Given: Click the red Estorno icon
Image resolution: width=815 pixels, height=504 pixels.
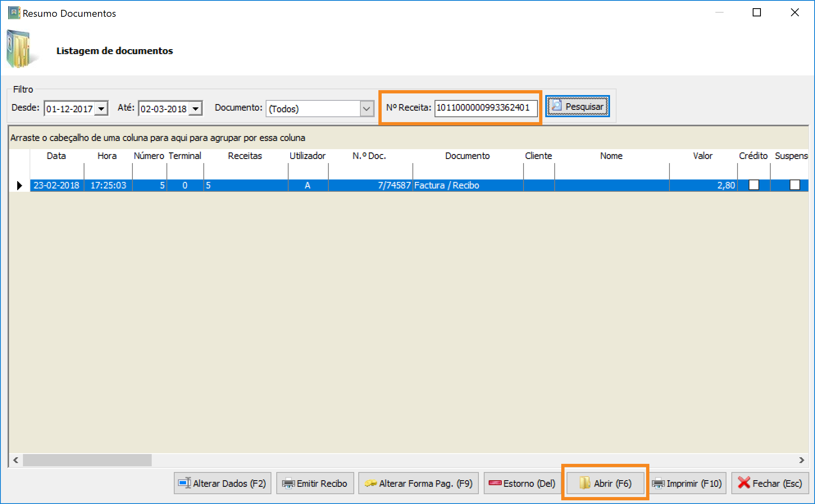Looking at the screenshot, I should pyautogui.click(x=495, y=483).
